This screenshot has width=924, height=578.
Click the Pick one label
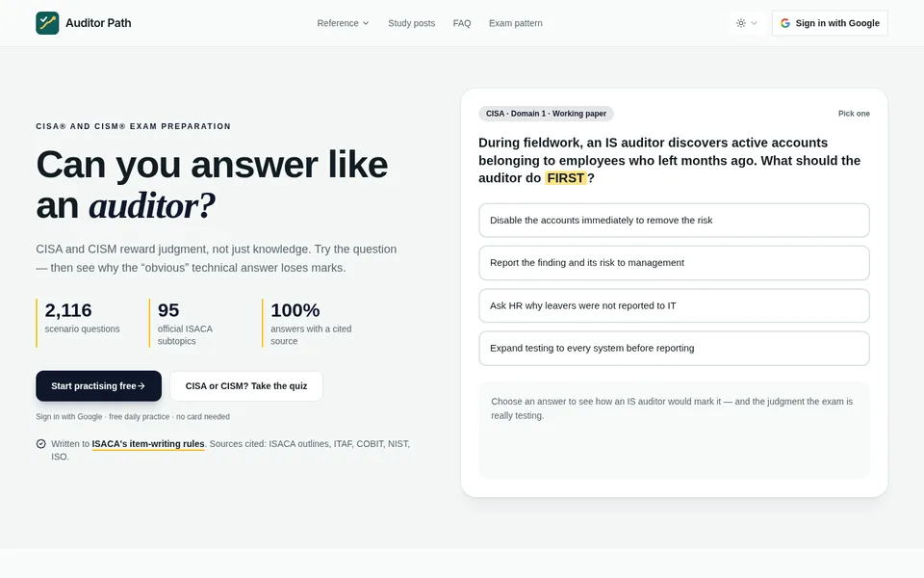[854, 114]
